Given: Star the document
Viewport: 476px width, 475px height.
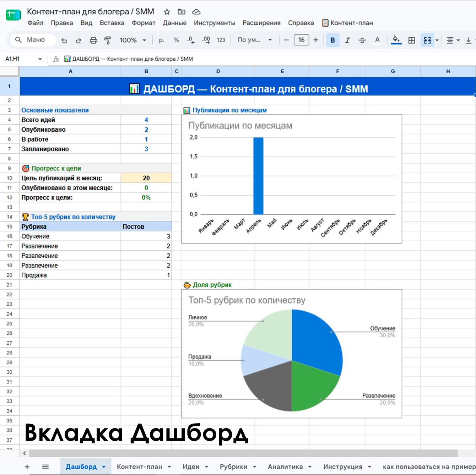Looking at the screenshot, I should pyautogui.click(x=167, y=12).
